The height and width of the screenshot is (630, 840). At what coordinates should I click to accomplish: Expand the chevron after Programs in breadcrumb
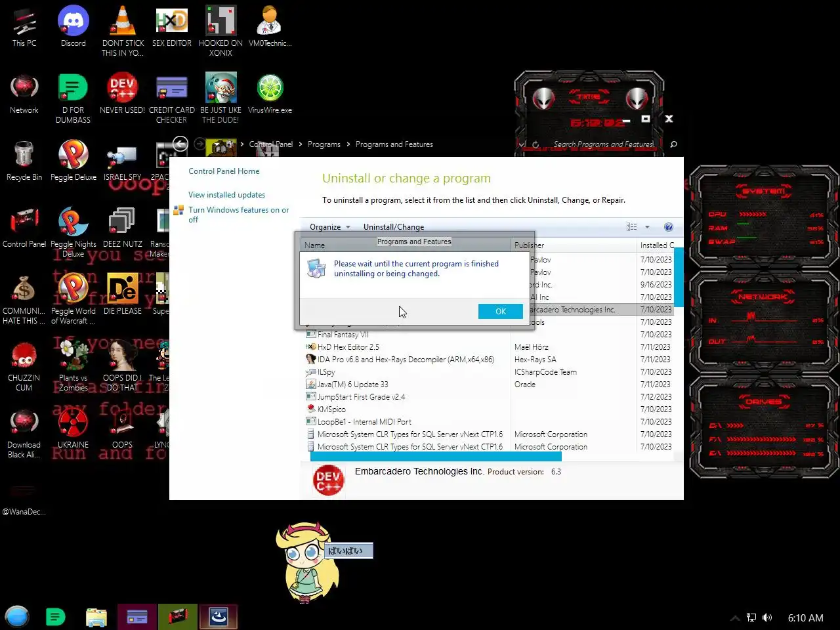click(x=348, y=144)
